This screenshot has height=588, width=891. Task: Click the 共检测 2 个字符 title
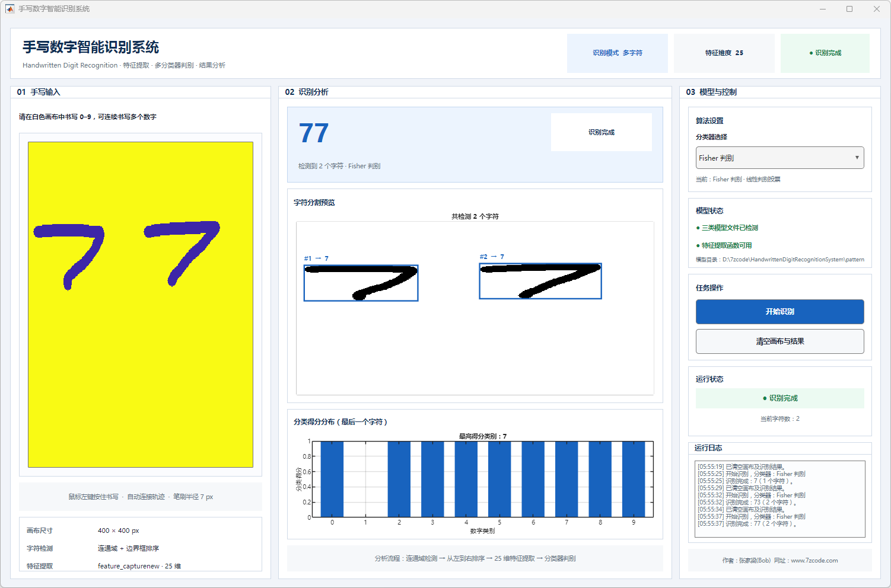click(475, 216)
